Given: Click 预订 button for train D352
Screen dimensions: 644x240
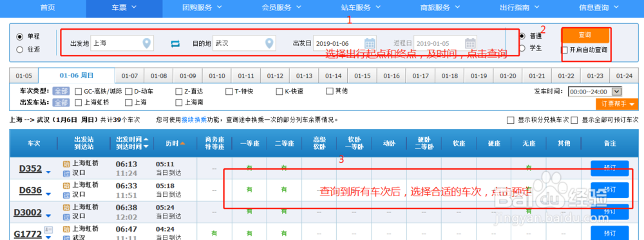Looking at the screenshot, I should 610,168.
